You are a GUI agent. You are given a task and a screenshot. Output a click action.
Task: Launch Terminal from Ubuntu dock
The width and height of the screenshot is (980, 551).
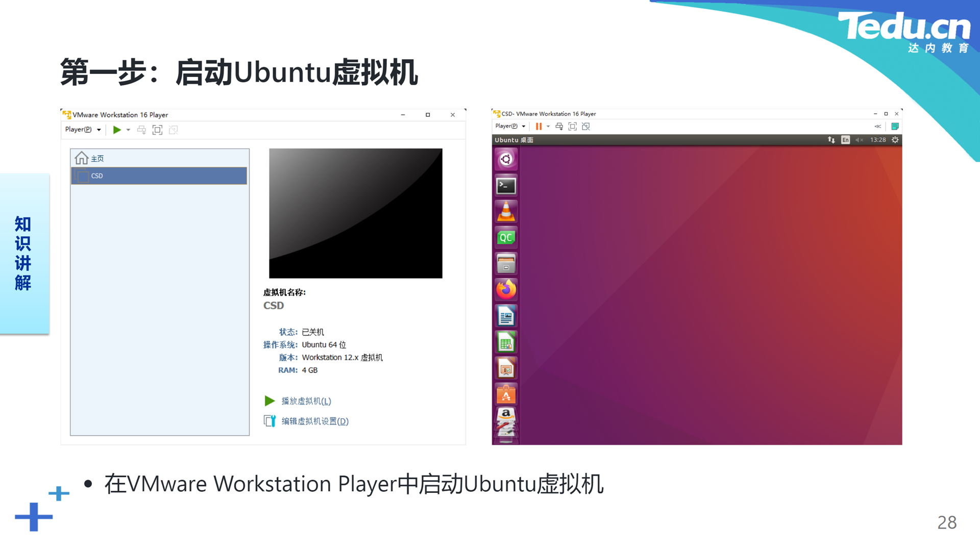(x=506, y=186)
